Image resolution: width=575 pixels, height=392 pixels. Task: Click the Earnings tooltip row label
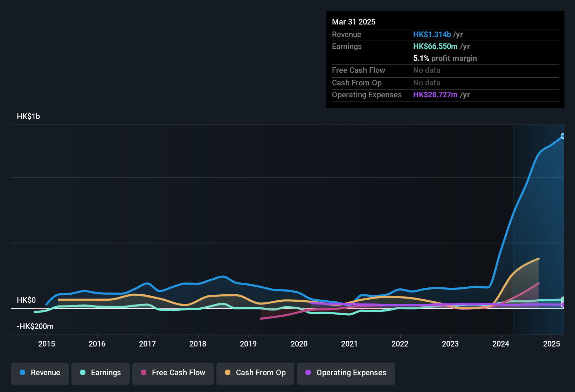pyautogui.click(x=347, y=47)
